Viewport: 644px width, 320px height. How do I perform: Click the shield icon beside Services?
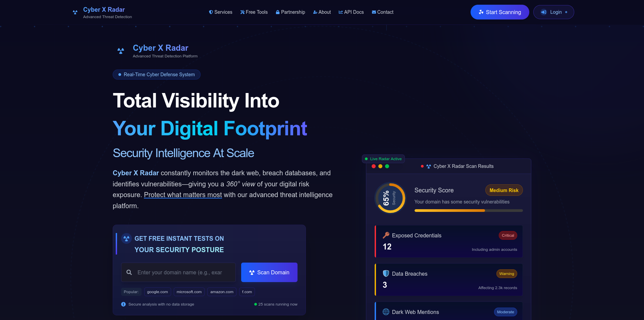tap(211, 12)
